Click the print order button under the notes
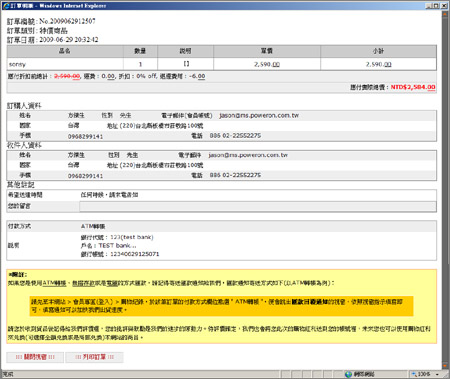The image size is (450, 379). coord(94,357)
